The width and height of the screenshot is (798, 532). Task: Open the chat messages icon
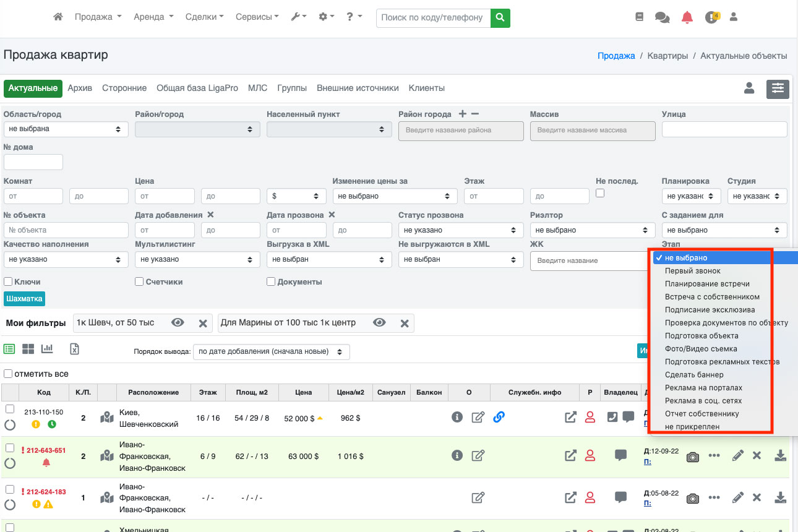pos(662,17)
